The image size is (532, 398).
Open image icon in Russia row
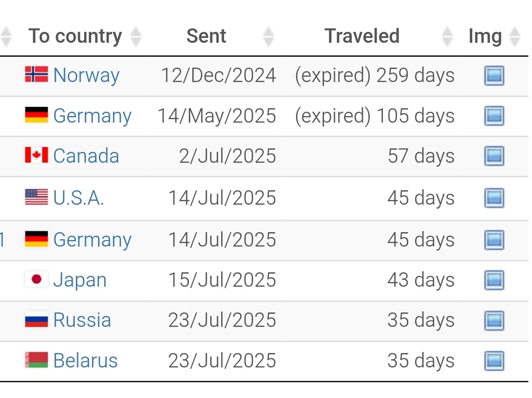click(494, 321)
